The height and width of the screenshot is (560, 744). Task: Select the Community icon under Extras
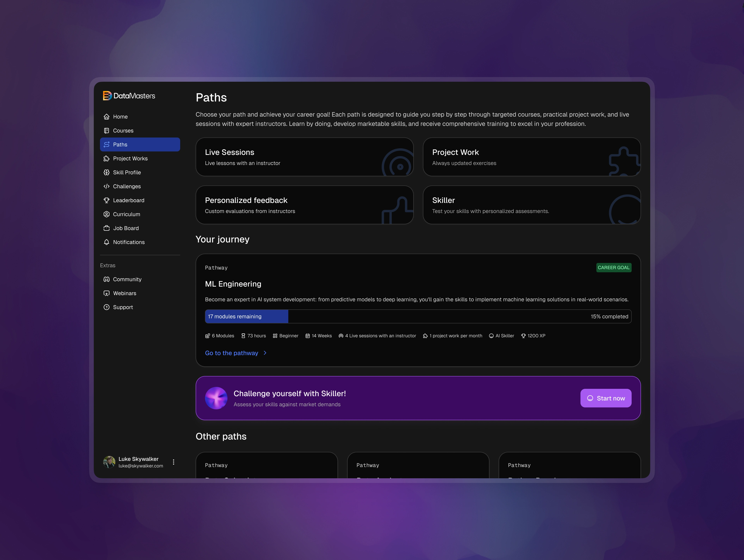click(x=106, y=279)
